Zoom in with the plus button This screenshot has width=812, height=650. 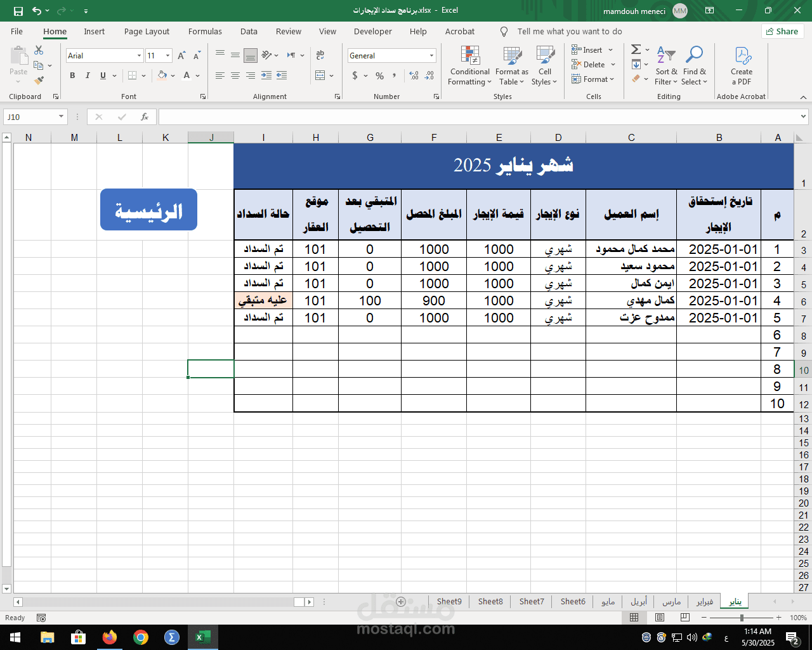coord(778,618)
